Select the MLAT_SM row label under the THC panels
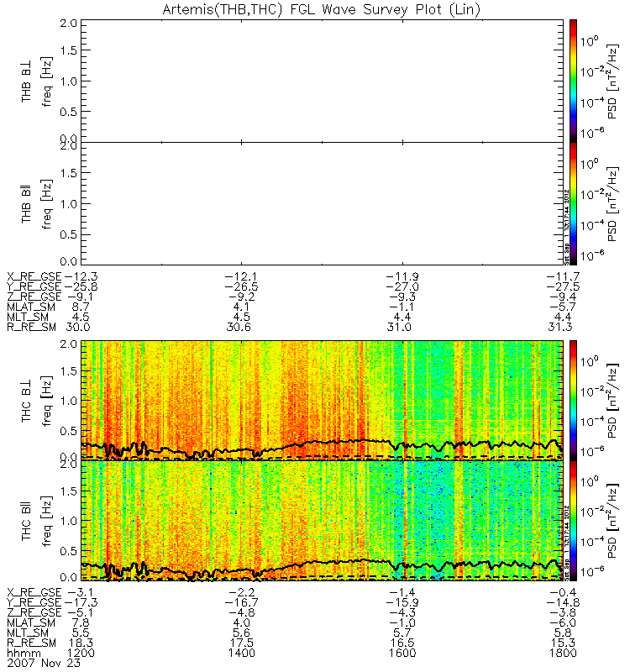Viewport: 630px width, 672px height. coord(31,622)
